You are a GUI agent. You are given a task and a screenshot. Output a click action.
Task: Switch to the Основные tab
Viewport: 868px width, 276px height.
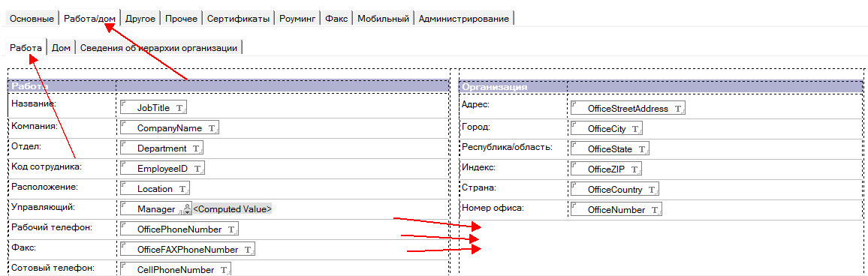(32, 18)
